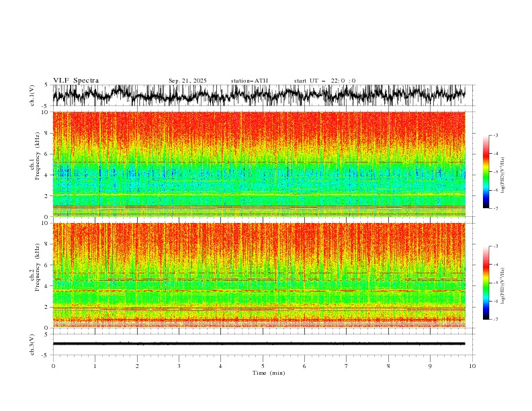Click time axis tick label "9"
The height and width of the screenshot is (411, 532).
430,366
